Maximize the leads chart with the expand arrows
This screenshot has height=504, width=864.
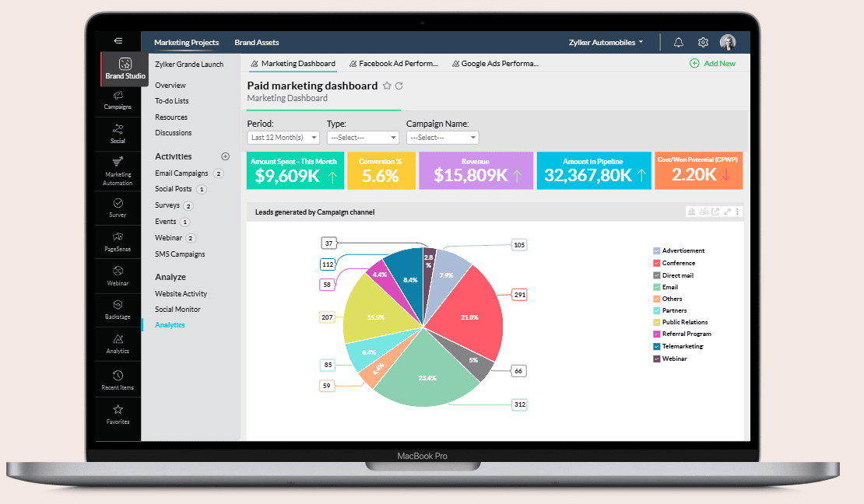point(727,212)
